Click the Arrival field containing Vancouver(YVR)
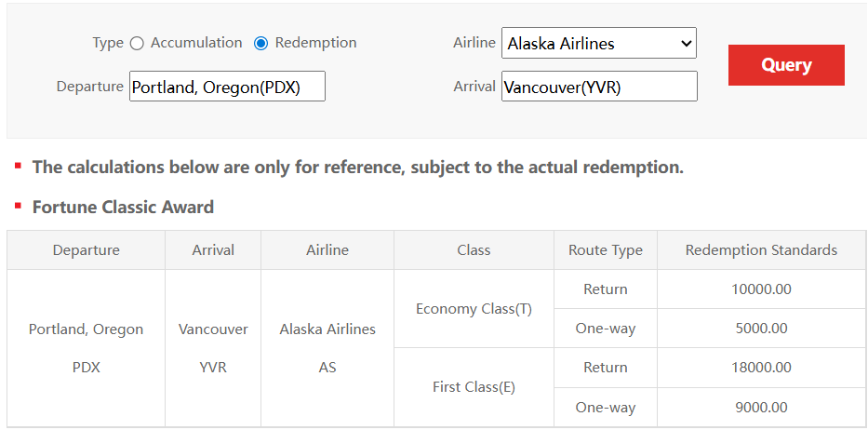The width and height of the screenshot is (868, 430). coord(598,87)
